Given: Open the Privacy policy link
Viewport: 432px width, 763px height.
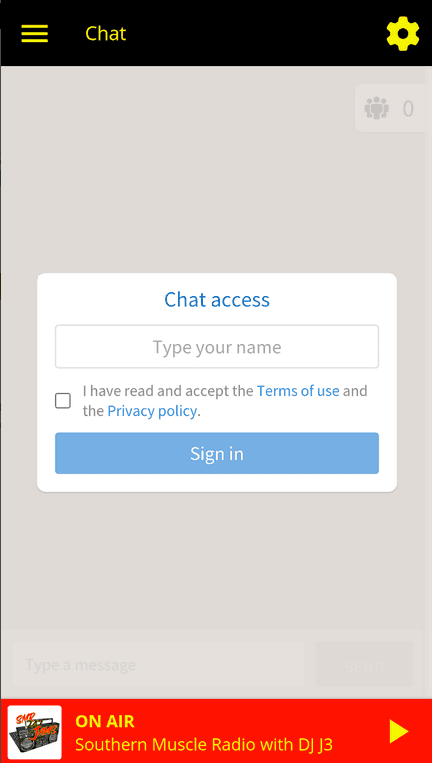Looking at the screenshot, I should pos(152,411).
